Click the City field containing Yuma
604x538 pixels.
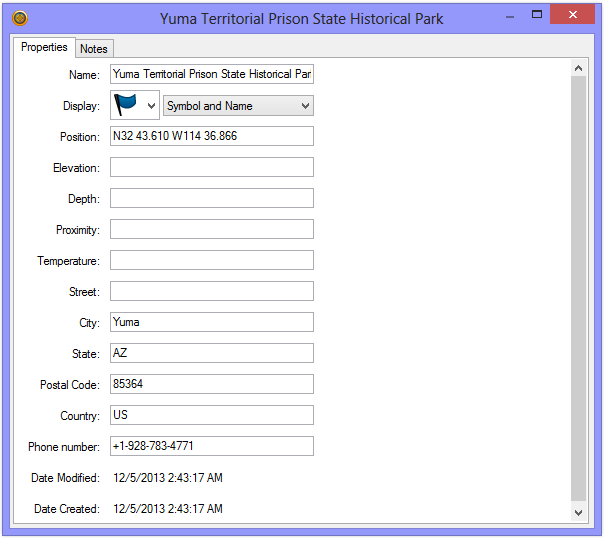pyautogui.click(x=212, y=322)
